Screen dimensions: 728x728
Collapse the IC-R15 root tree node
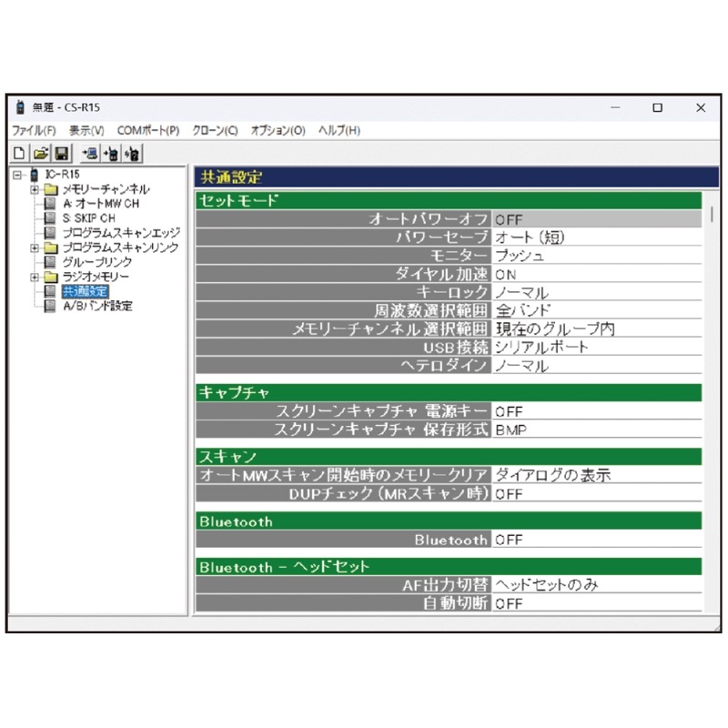point(16,174)
